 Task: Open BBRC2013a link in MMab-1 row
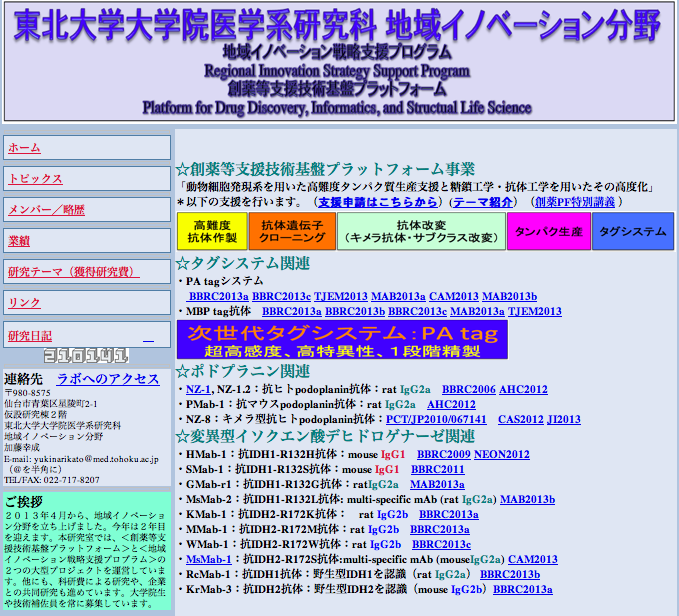tap(440, 529)
